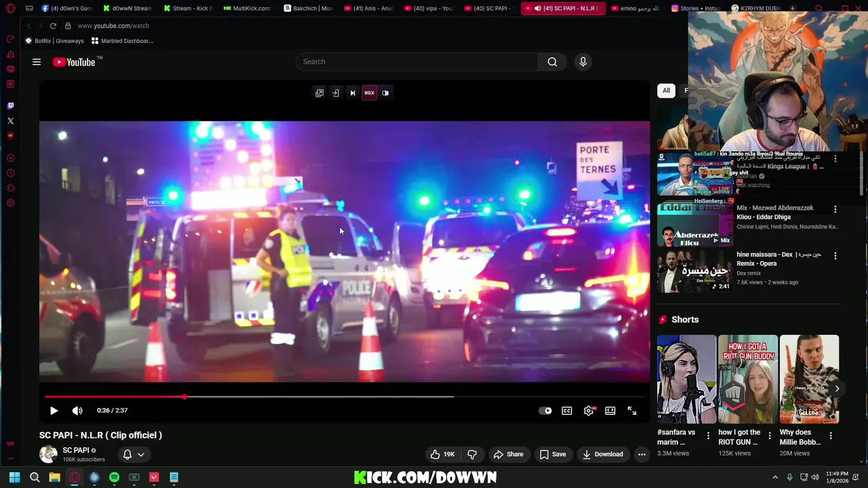Screen dimensions: 868x488
Task: Open taskbar volume control
Action: click(815, 477)
